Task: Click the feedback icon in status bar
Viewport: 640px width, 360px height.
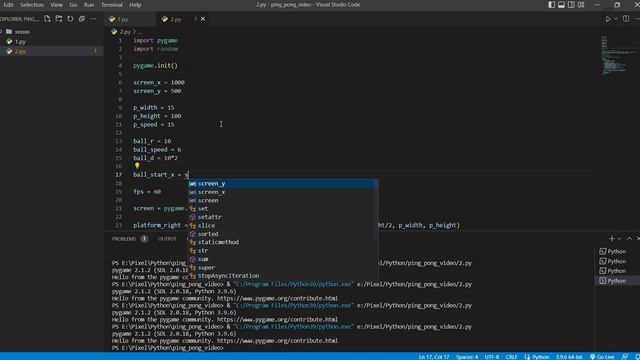Action: (625, 357)
